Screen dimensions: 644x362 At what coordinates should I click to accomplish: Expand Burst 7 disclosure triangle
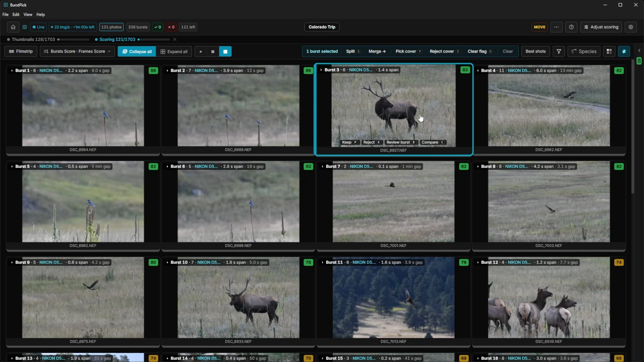coord(323,167)
